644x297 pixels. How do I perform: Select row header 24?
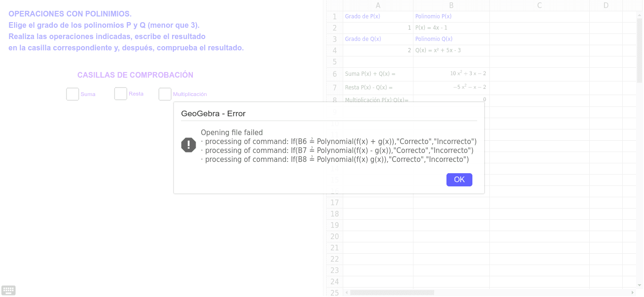click(x=335, y=281)
